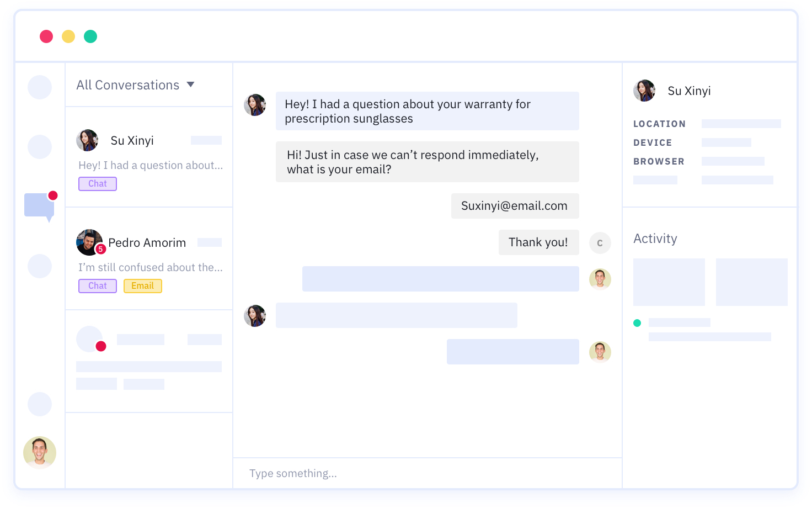The width and height of the screenshot is (812, 508).
Task: Click the BROWSER label in details panel
Action: pos(659,161)
